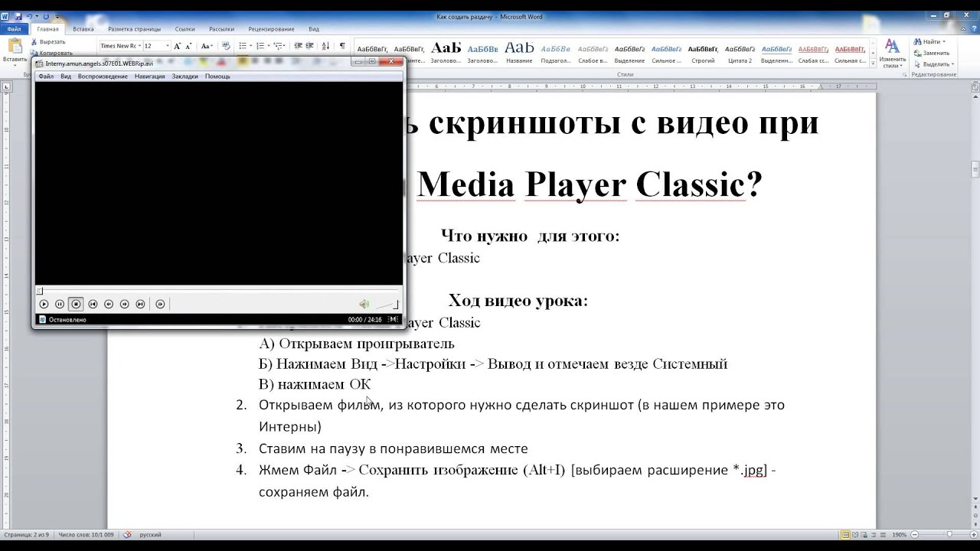Screen dimensions: 980x551
Task: Click the Word vertical scrollbar
Action: pyautogui.click(x=975, y=298)
